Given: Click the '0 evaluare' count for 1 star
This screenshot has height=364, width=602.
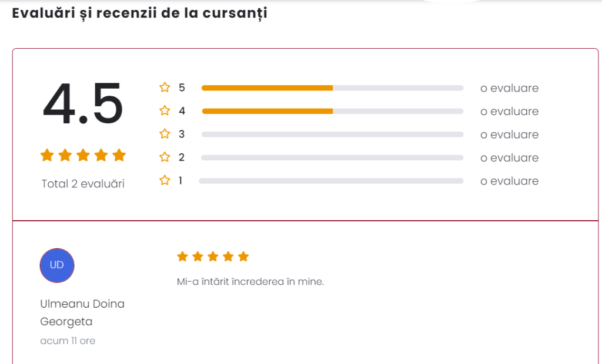Looking at the screenshot, I should (509, 181).
